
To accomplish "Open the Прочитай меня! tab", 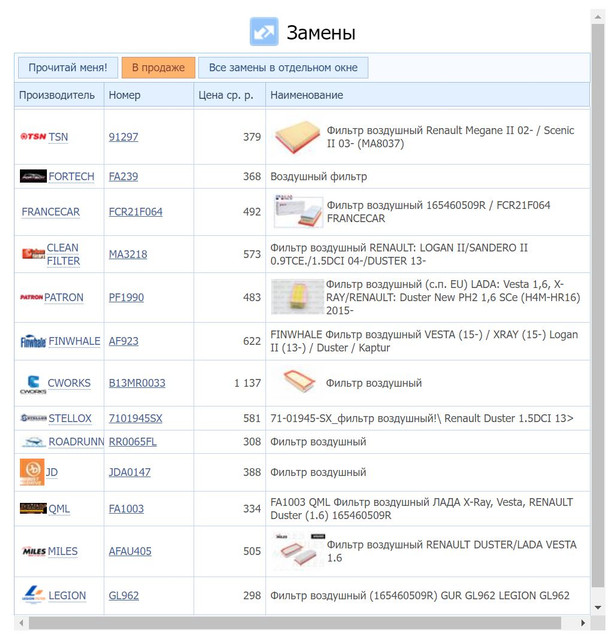I will pos(68,67).
